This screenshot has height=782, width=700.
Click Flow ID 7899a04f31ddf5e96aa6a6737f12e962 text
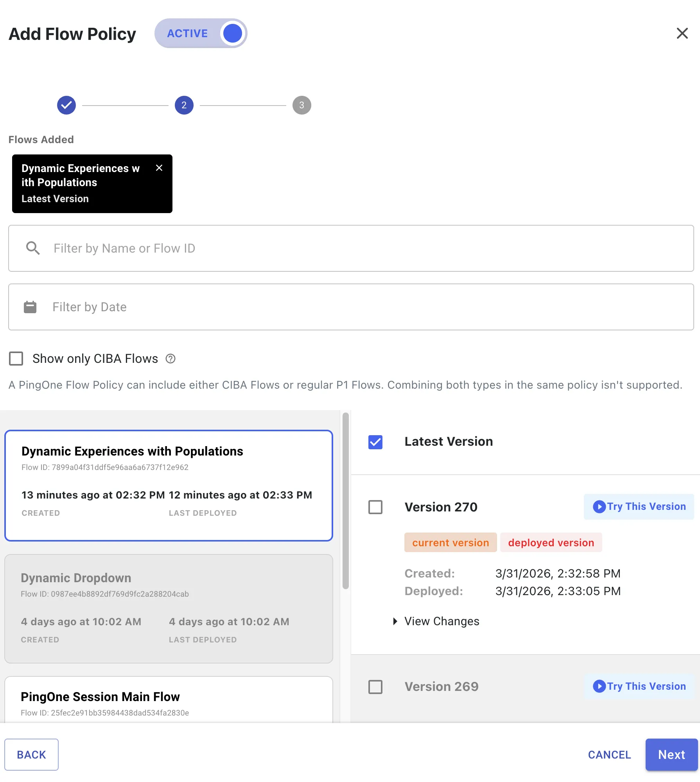[x=105, y=468]
